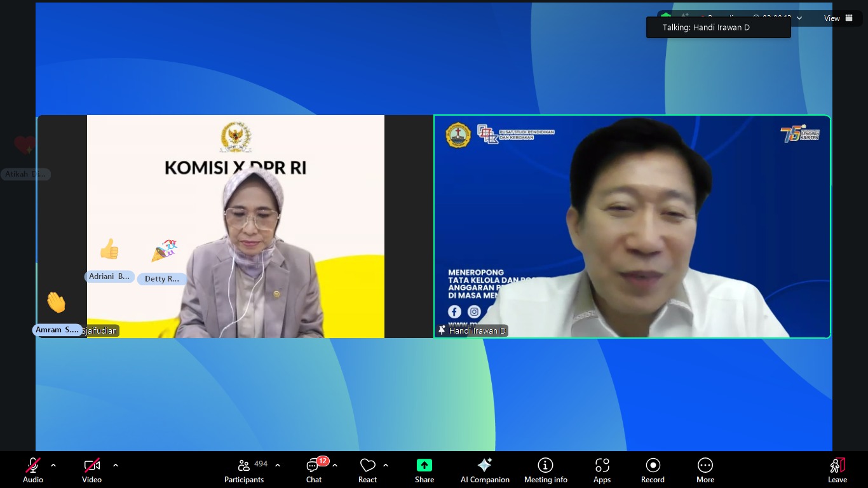
Task: Leave the meeting
Action: click(x=837, y=470)
